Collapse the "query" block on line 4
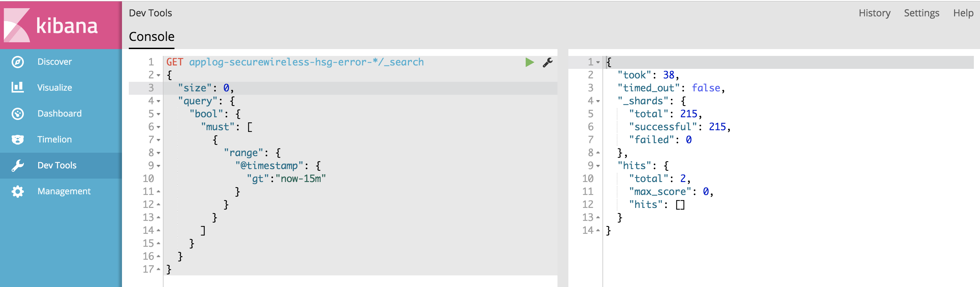980x287 pixels. tap(159, 101)
